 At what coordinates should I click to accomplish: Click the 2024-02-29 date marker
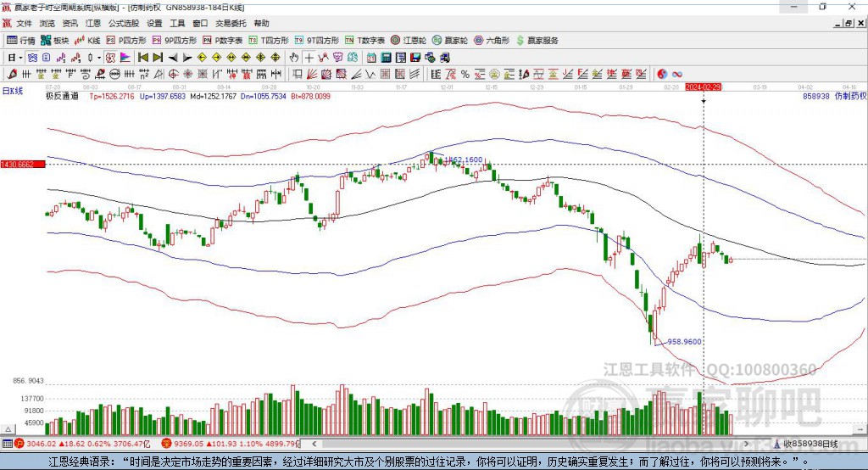click(x=703, y=87)
